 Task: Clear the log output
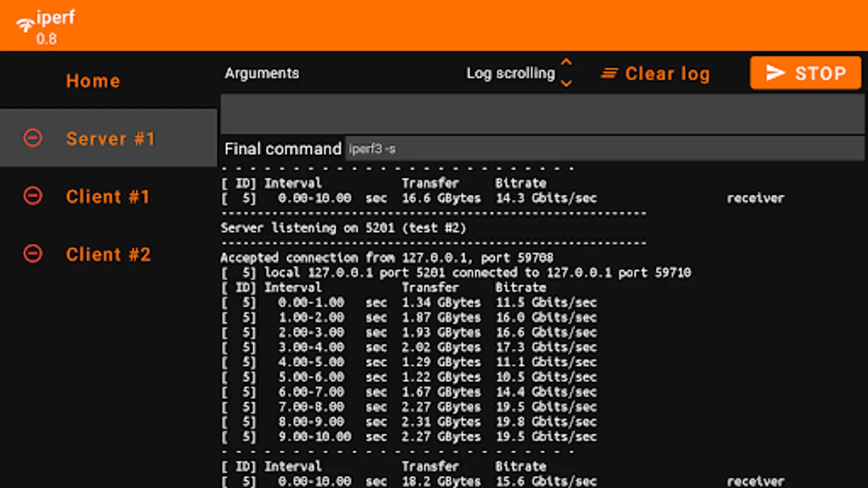(x=655, y=73)
